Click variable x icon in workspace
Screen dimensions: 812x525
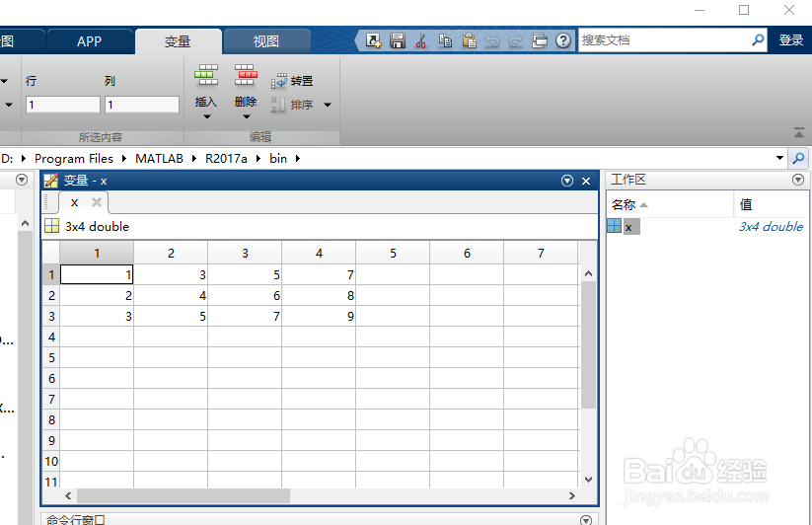click(614, 226)
